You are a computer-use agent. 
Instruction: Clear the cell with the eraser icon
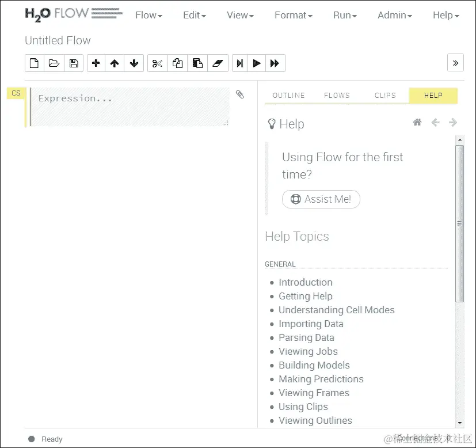click(218, 63)
